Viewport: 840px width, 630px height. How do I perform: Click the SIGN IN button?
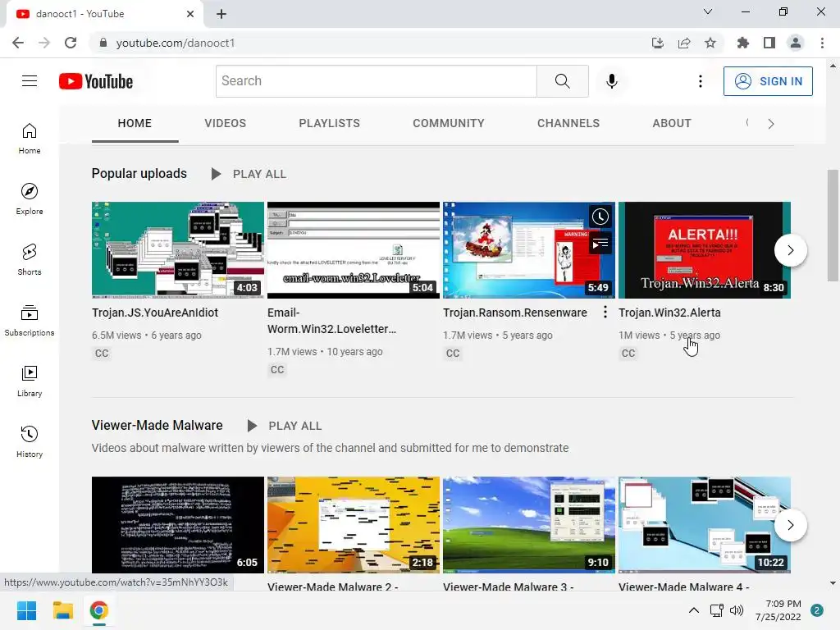(x=768, y=81)
